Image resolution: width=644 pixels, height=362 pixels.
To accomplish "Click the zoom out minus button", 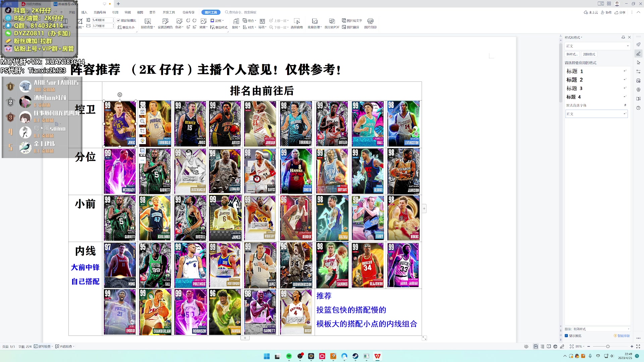I will pos(589,346).
